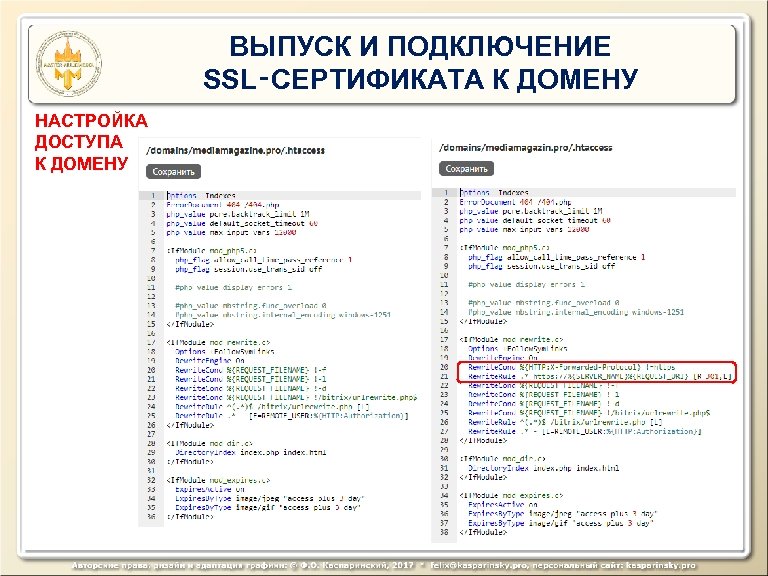This screenshot has width=768, height=576.
Task: Click line 27 RewriteRule with REMOTE_USER Authorization
Action: 585,431
